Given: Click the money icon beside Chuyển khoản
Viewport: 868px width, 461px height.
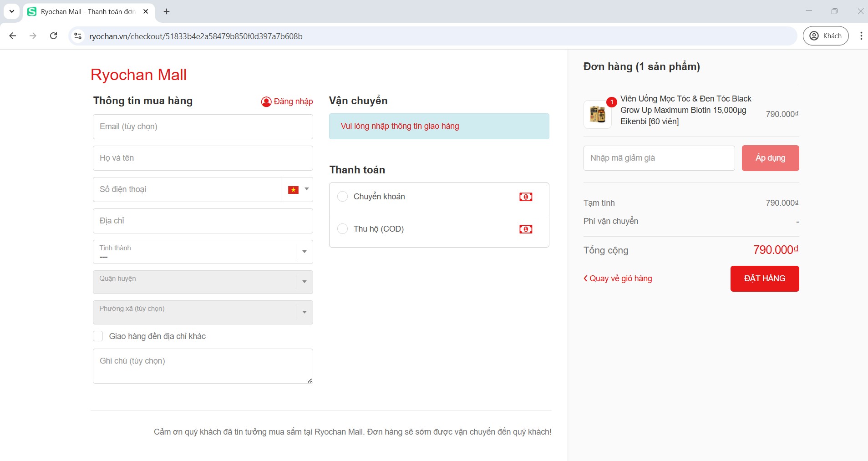Looking at the screenshot, I should [x=526, y=197].
